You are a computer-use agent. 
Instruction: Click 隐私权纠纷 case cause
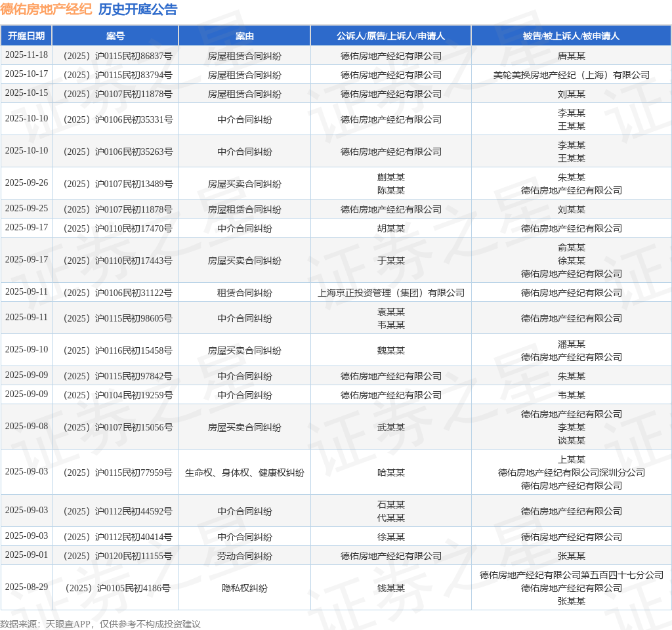click(x=244, y=588)
